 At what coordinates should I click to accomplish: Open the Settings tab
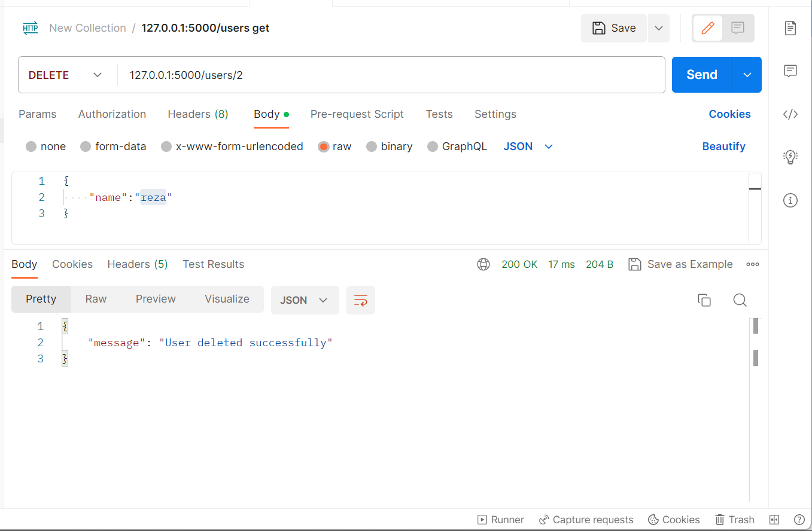point(495,114)
